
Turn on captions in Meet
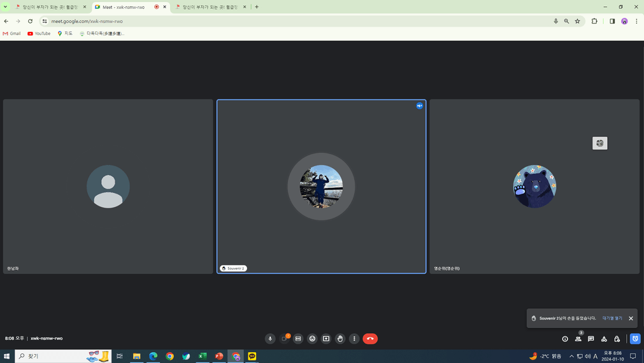pyautogui.click(x=298, y=339)
